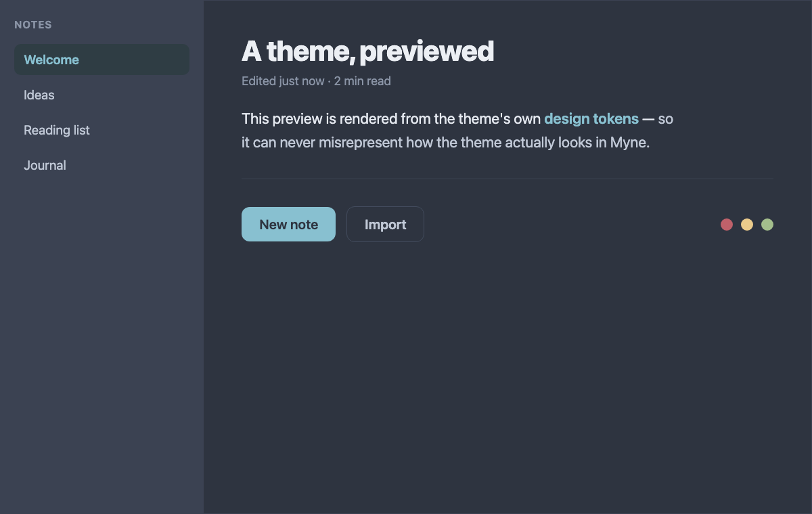Click the horizontal divider below the paragraph
The width and height of the screenshot is (812, 514).
[507, 179]
